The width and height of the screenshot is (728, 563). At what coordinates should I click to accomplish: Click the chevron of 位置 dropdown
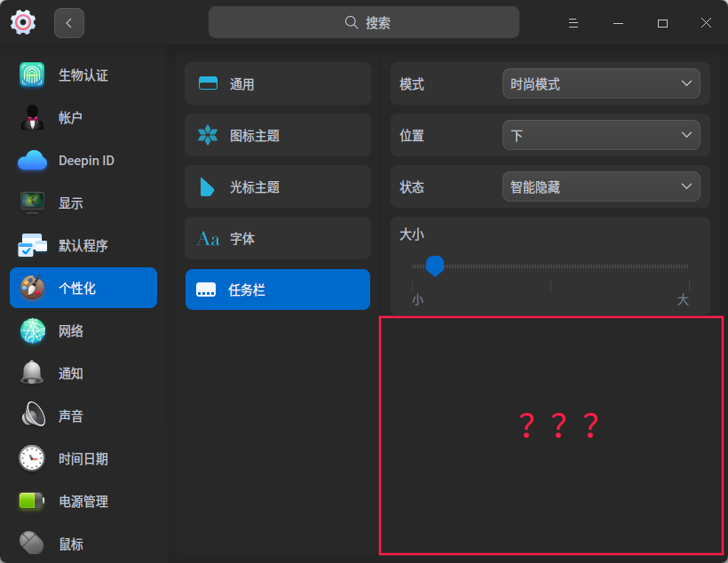coord(686,135)
